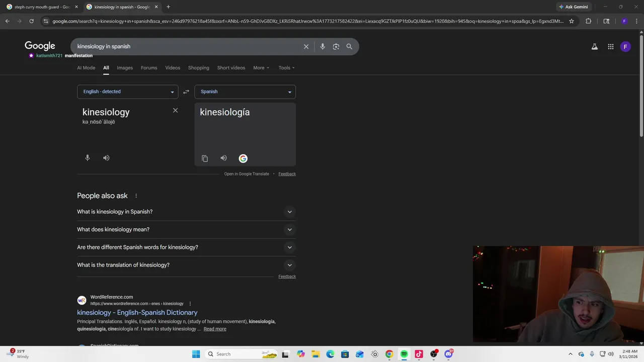Click the translate-by-voice microphone
644x362 pixels.
coord(88,158)
